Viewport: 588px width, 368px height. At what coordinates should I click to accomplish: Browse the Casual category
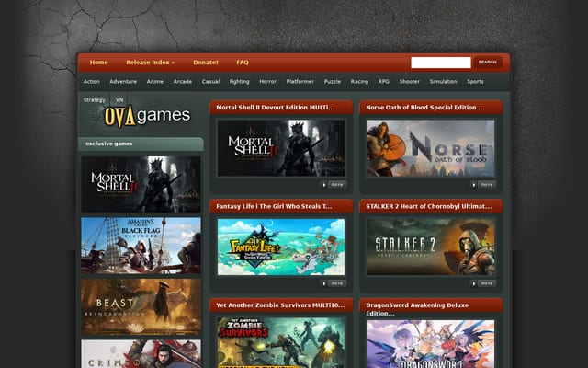click(x=210, y=82)
